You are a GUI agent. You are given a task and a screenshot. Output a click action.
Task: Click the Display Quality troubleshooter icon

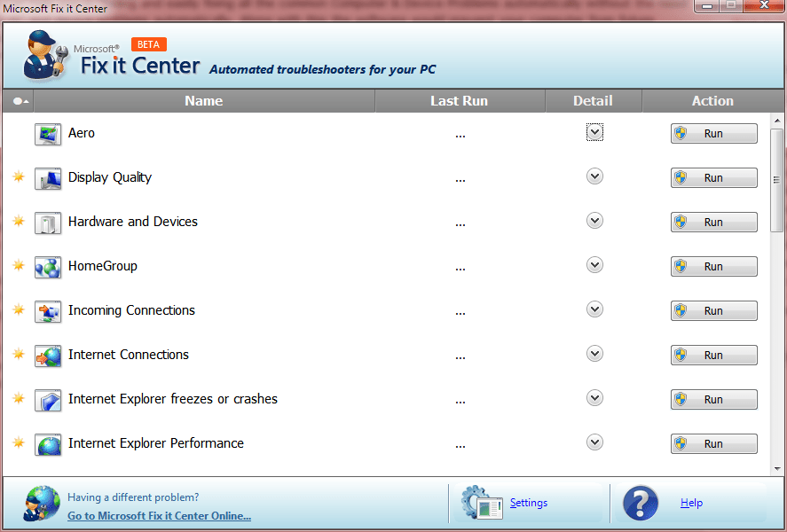48,178
